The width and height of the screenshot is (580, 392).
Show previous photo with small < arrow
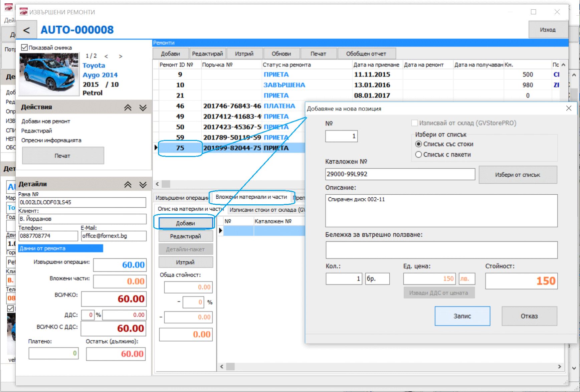click(x=106, y=56)
